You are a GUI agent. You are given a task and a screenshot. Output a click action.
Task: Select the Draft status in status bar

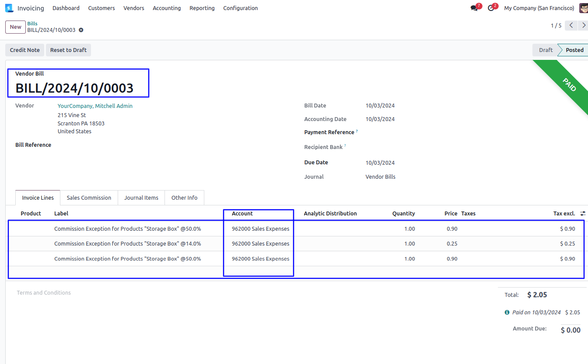coord(545,50)
